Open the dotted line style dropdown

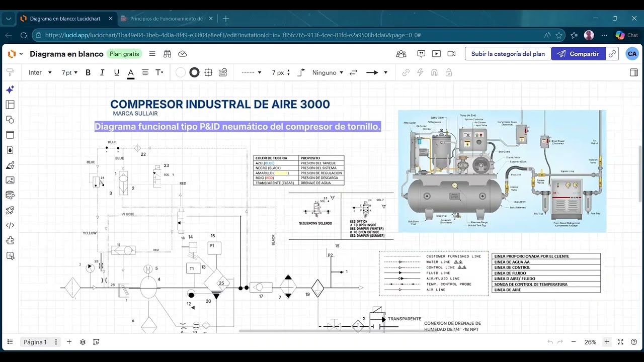pos(252,72)
